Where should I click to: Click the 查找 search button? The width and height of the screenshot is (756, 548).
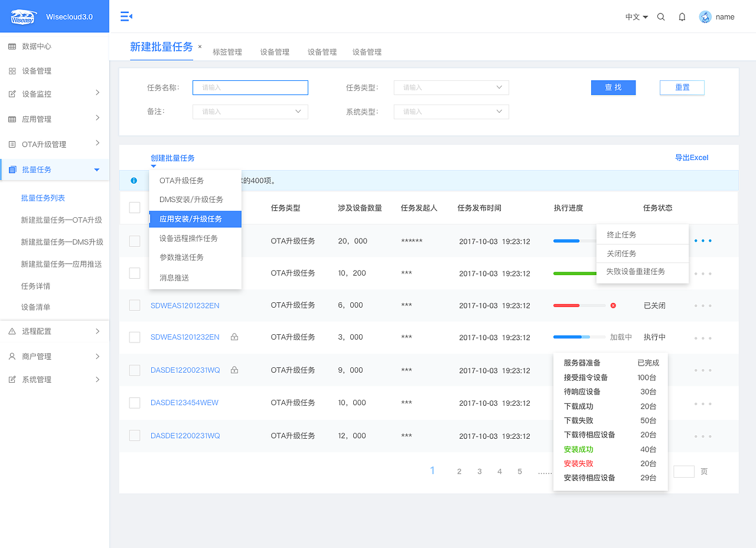[613, 87]
